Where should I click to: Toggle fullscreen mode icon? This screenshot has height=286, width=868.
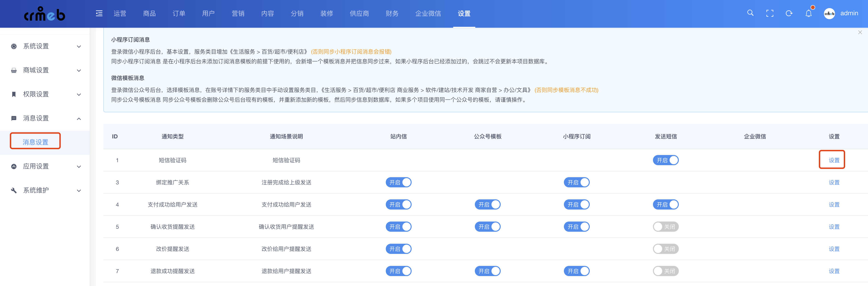tap(770, 13)
